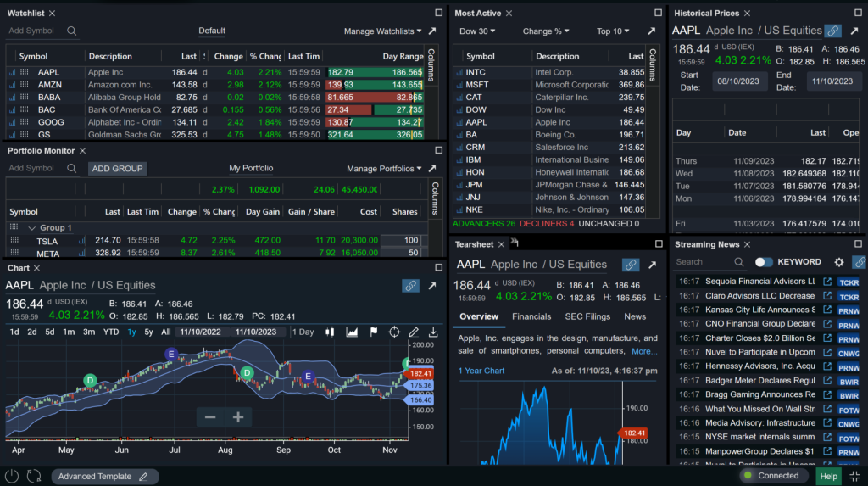This screenshot has width=868, height=486.
Task: Set chart range to 3m
Action: coord(88,332)
